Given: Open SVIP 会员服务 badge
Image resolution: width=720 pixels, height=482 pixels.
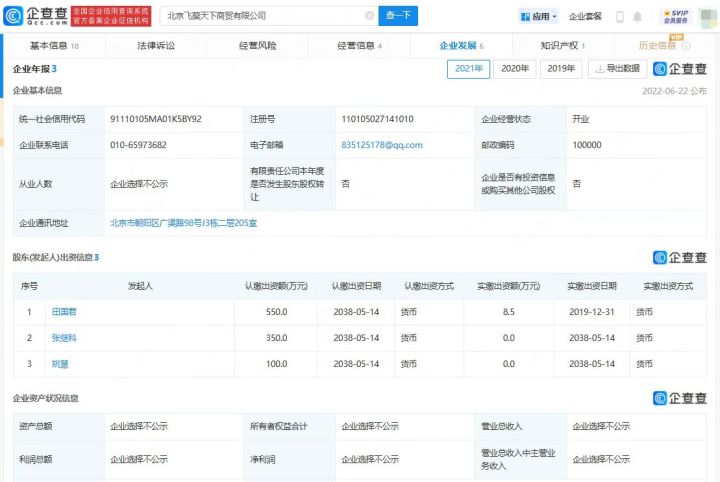Looking at the screenshot, I should point(676,17).
